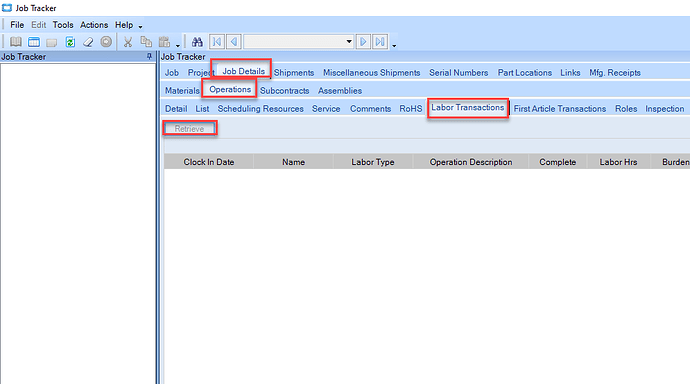Viewport: 690px width, 384px height.
Task: Switch to the Labor Transactions tab
Action: [467, 108]
